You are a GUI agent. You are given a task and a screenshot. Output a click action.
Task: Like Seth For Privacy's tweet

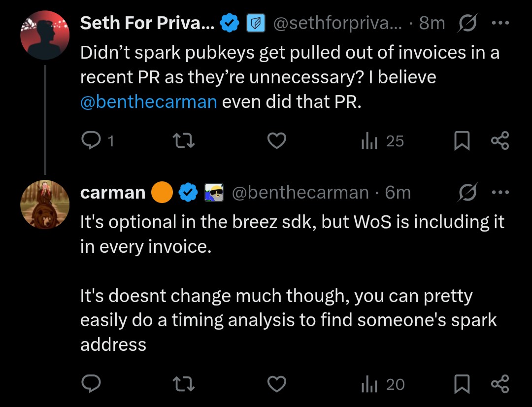277,141
